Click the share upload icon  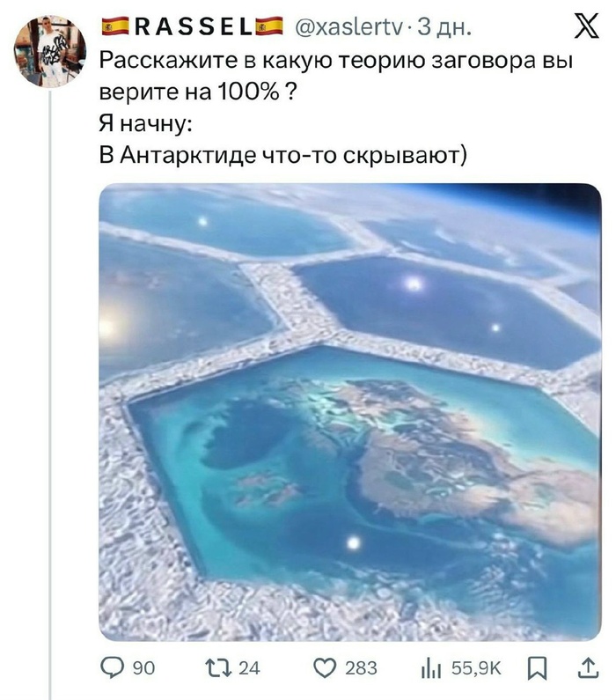[588, 668]
